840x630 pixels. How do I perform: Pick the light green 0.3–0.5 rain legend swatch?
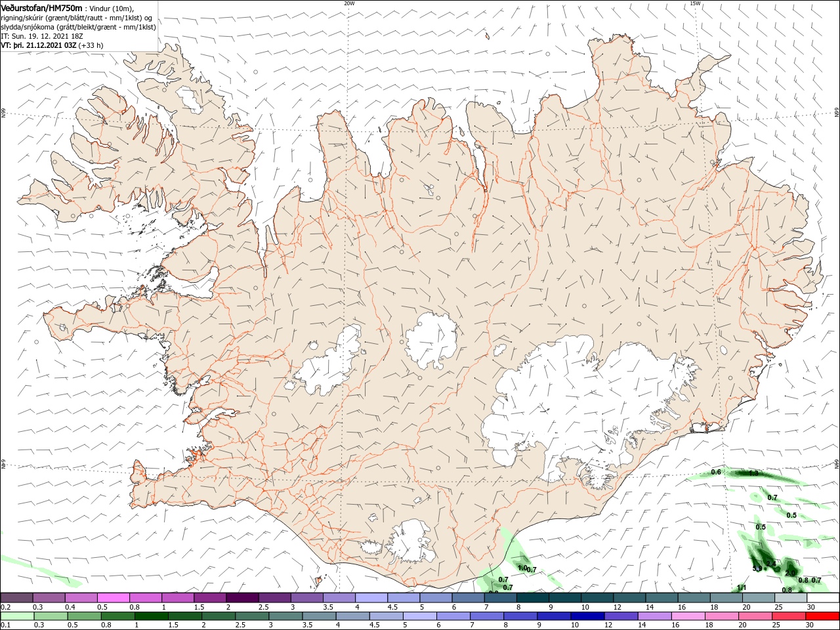point(50,616)
